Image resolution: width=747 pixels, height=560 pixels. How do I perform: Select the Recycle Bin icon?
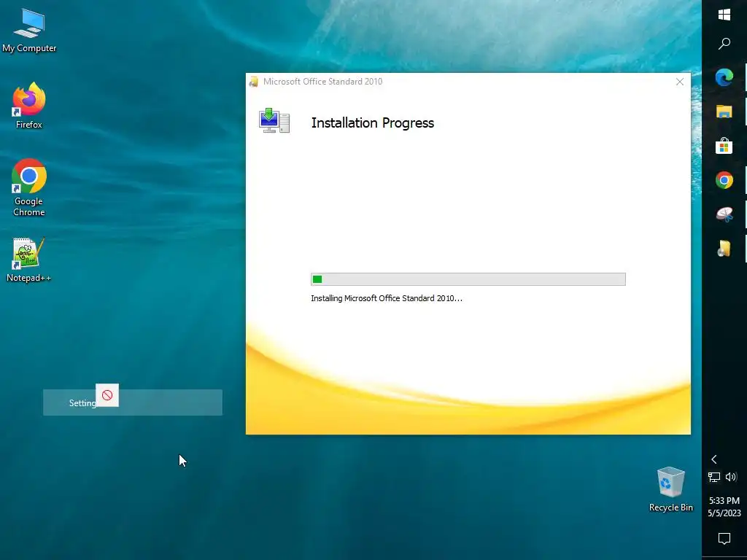tap(671, 489)
